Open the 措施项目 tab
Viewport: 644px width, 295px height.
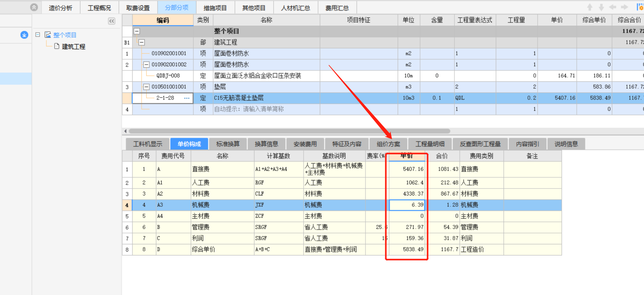click(x=215, y=8)
